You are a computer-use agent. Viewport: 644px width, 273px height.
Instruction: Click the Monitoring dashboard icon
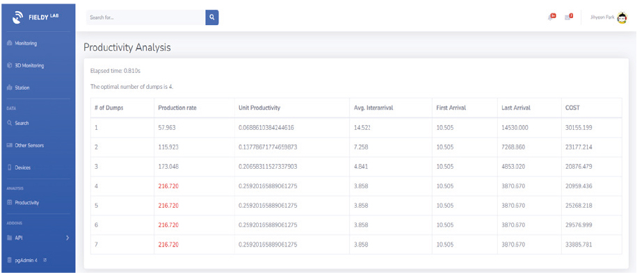coord(10,43)
